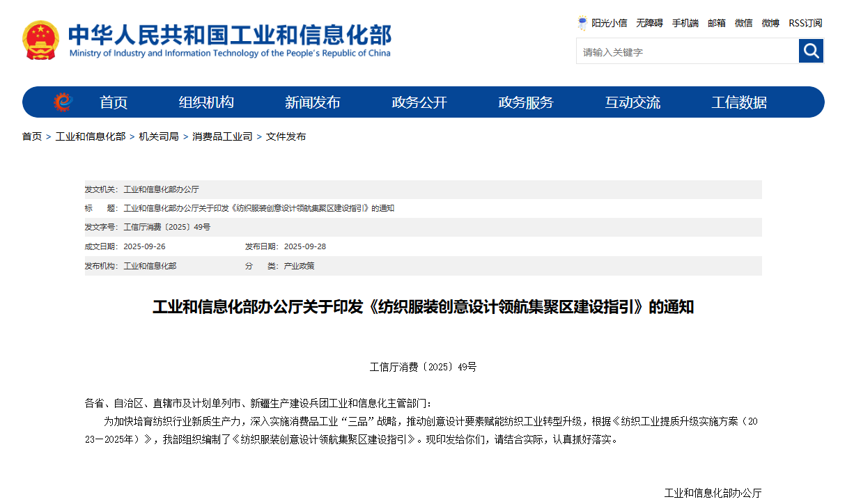Open the 微信 link in header

(743, 23)
